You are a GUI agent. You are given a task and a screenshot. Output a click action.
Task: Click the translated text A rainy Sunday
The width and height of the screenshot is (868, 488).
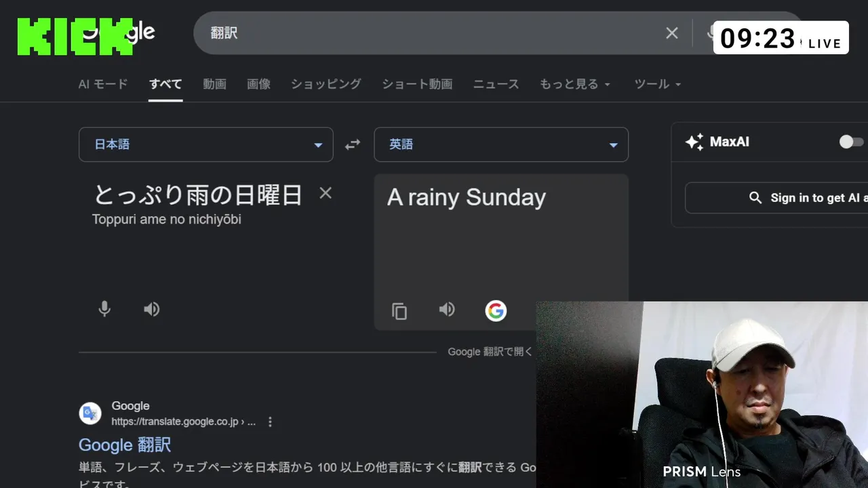point(467,197)
